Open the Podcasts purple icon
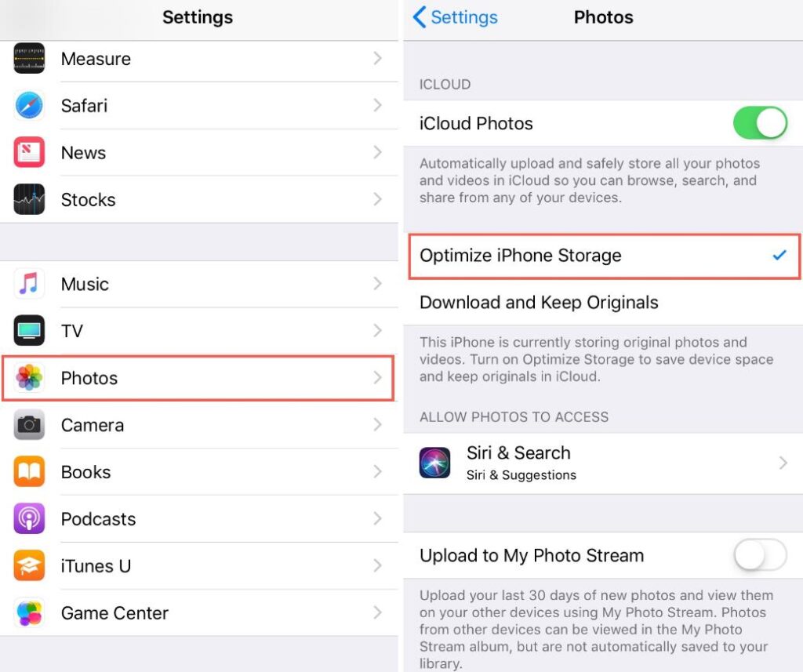The width and height of the screenshot is (803, 672). 29,518
